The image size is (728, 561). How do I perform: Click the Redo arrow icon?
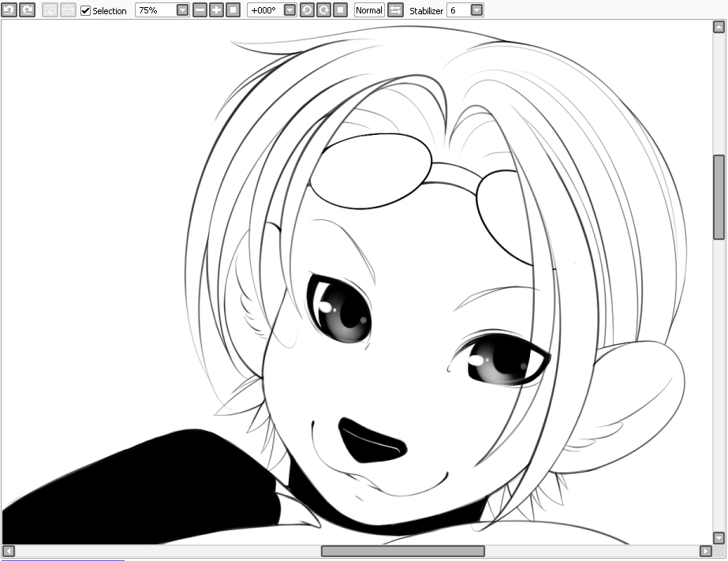[x=27, y=10]
